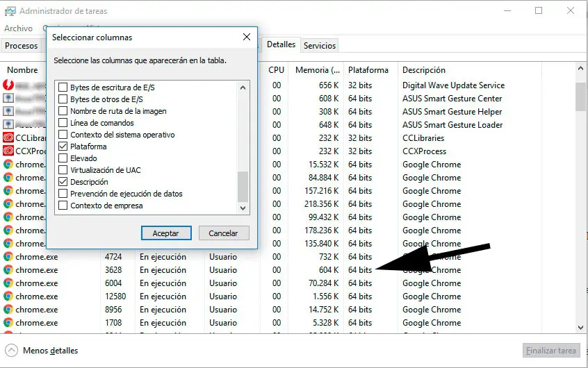588x368 pixels.
Task: Click the ASUS Smart Gesture Loader process icon
Action: pyautogui.click(x=8, y=124)
